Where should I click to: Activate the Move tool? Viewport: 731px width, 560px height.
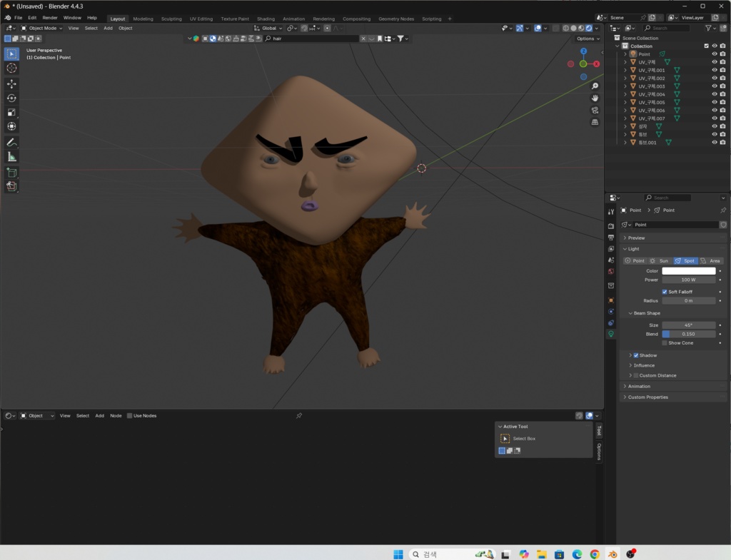(x=11, y=83)
